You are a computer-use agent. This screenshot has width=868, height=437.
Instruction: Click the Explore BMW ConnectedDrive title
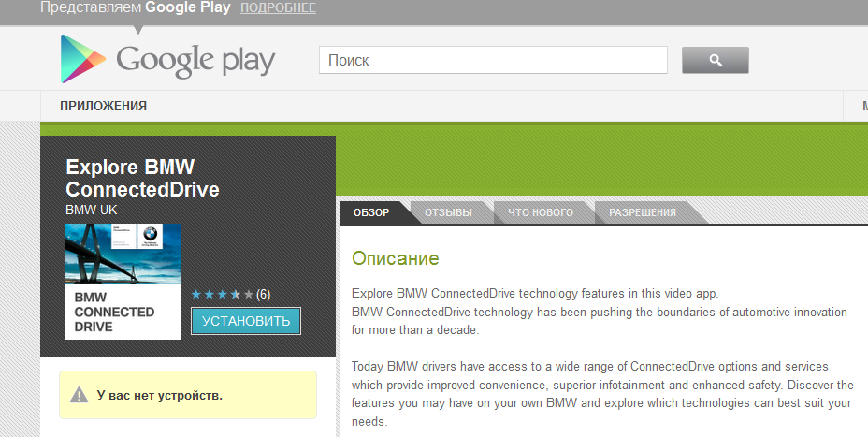[x=142, y=179]
